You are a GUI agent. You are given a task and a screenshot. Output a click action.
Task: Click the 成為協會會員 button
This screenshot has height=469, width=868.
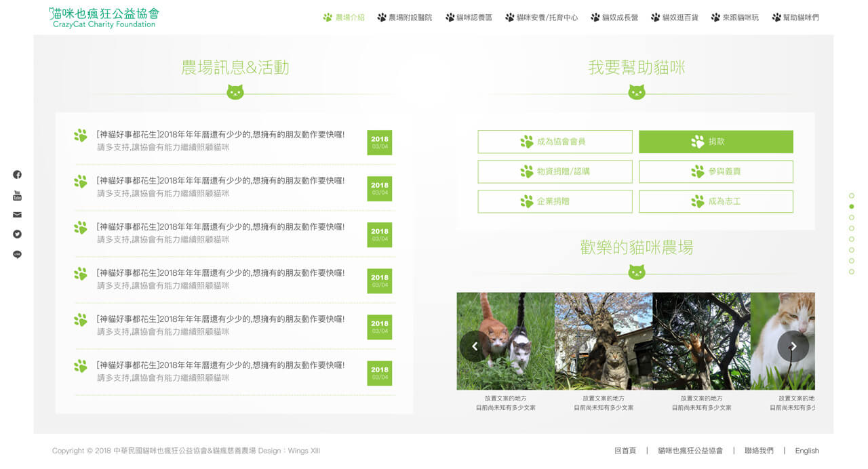[x=555, y=142]
